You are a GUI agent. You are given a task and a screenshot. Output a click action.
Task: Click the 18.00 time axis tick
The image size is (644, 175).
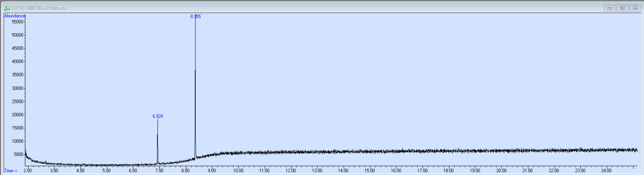(448, 170)
